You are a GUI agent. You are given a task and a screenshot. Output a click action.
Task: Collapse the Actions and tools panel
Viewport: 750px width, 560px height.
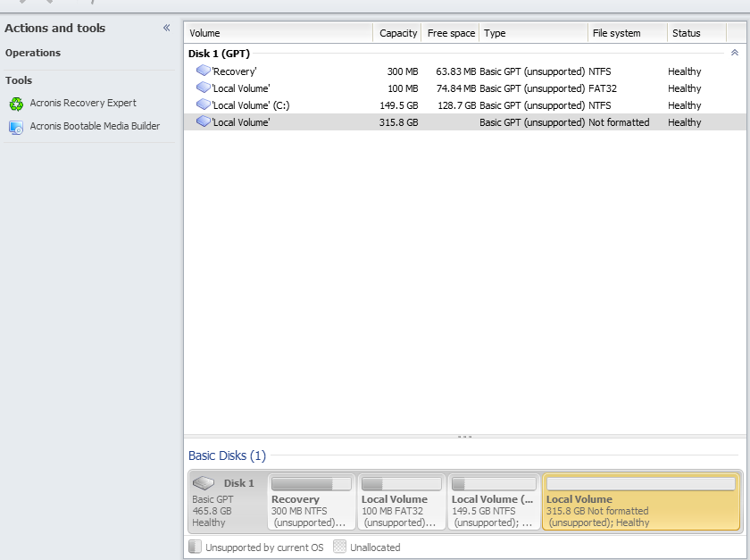pyautogui.click(x=166, y=29)
